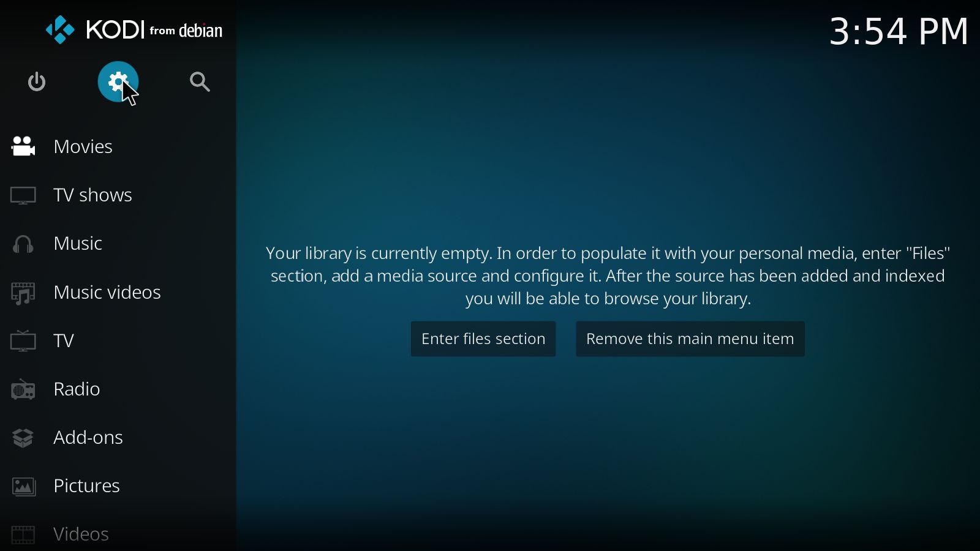The image size is (980, 551).
Task: Select the Music headphones icon
Action: 23,244
